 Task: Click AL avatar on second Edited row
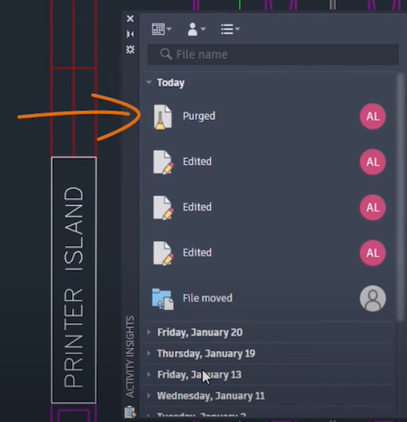pos(373,208)
